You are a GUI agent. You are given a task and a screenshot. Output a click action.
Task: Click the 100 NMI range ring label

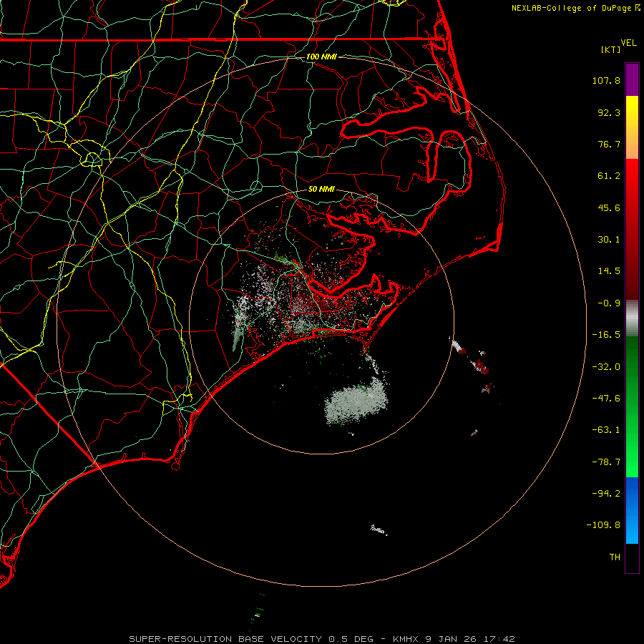click(321, 57)
